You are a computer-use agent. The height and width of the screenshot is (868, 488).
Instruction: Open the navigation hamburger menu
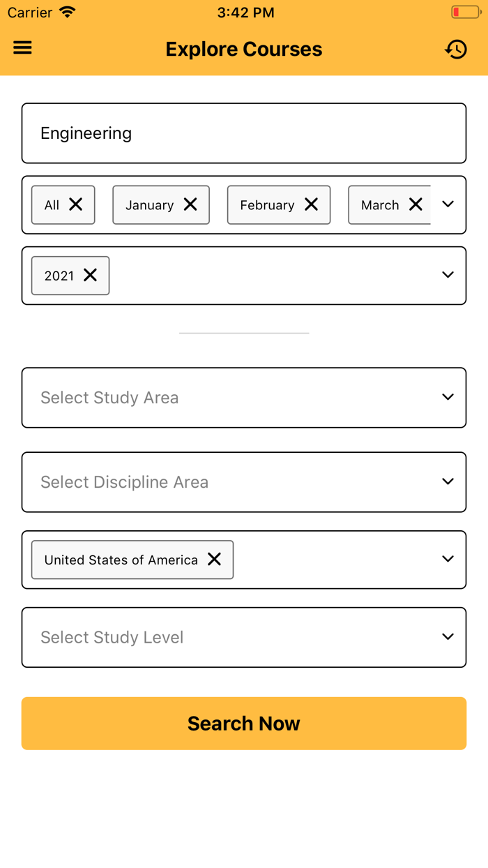click(22, 47)
